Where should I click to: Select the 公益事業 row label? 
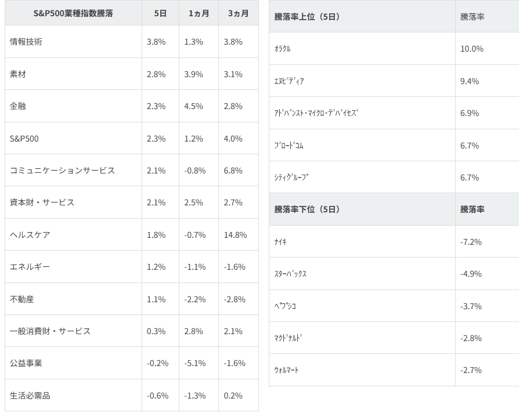click(26, 363)
